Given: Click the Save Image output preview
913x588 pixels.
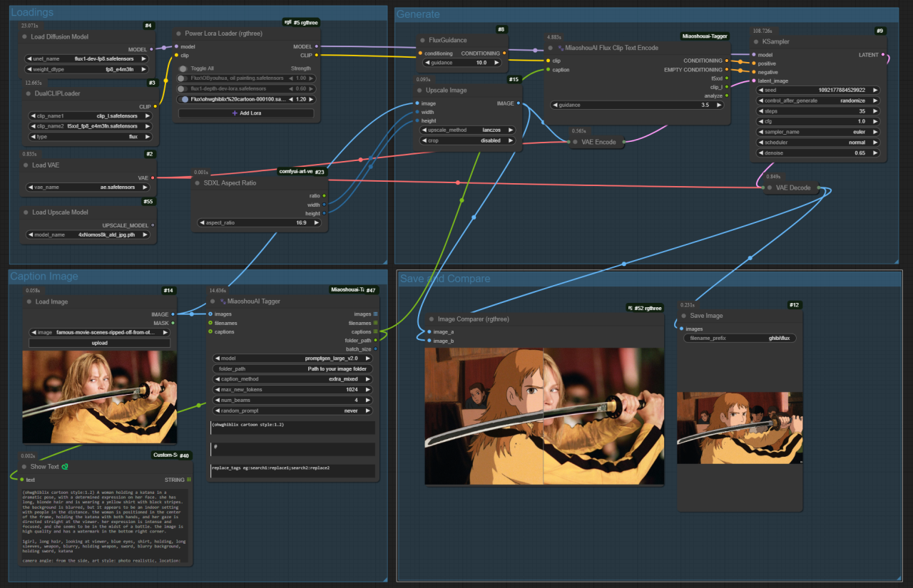Looking at the screenshot, I should pyautogui.click(x=740, y=428).
